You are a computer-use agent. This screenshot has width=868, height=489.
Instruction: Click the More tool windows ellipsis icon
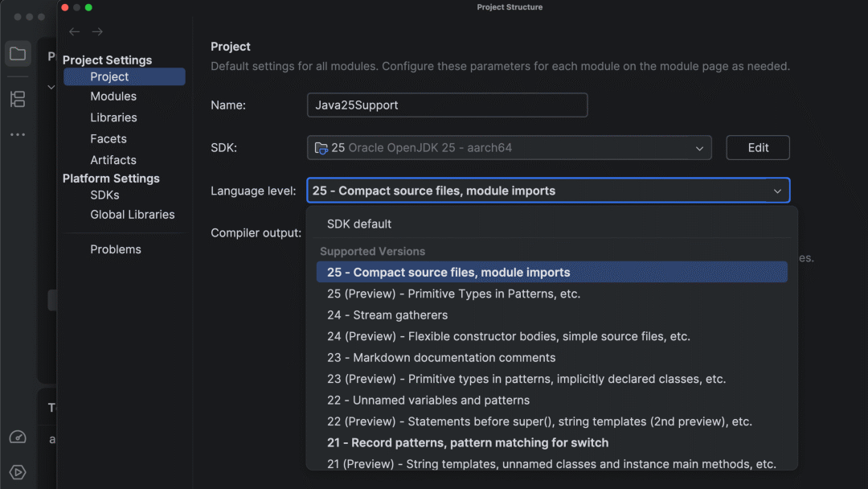[18, 134]
